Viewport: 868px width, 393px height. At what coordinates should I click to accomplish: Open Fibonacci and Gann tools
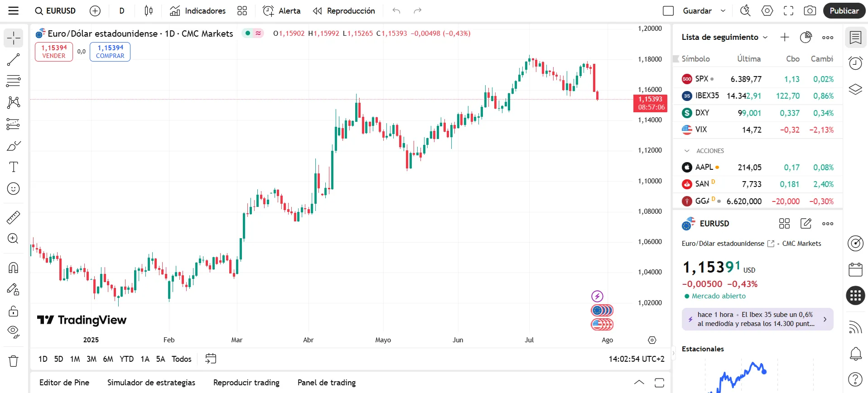tap(14, 81)
